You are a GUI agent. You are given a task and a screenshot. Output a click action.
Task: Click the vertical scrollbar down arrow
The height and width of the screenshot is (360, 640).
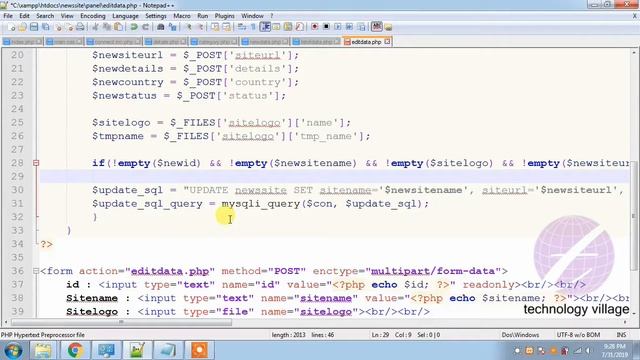tap(634, 313)
